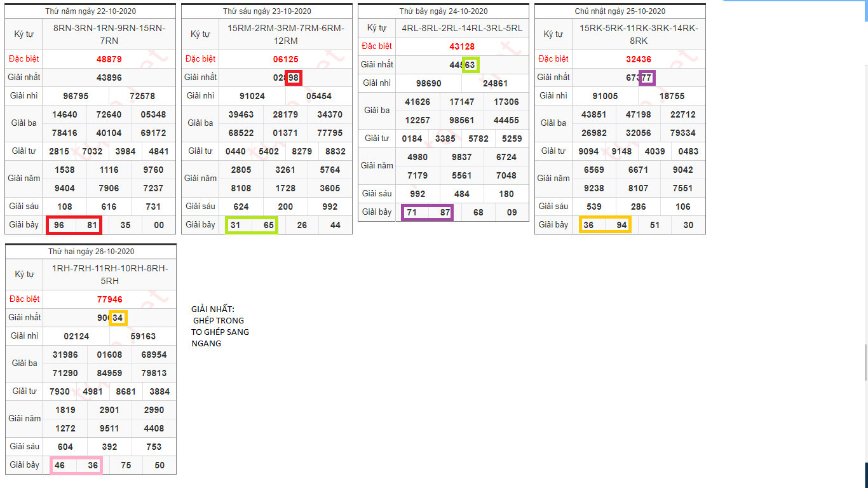Click the pink-boxed 46 36 in Giải bảy
Image resolution: width=868 pixels, height=488 pixels.
[76, 465]
